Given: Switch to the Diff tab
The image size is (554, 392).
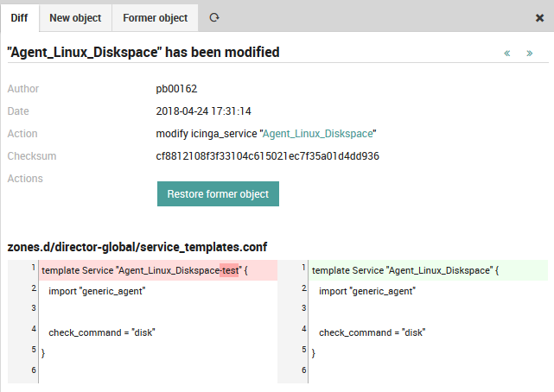Looking at the screenshot, I should tap(19, 17).
